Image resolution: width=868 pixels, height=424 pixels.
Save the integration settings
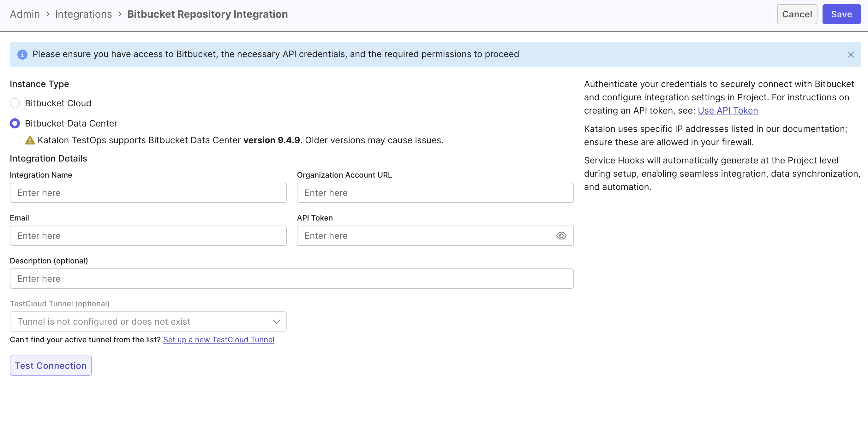tap(841, 14)
